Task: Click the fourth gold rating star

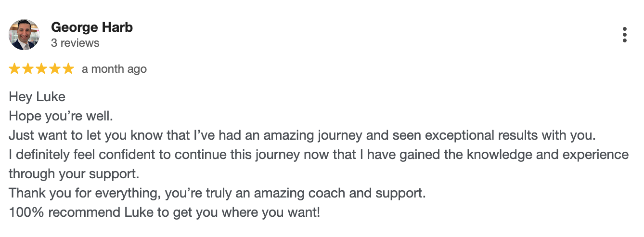Action: pyautogui.click(x=55, y=69)
